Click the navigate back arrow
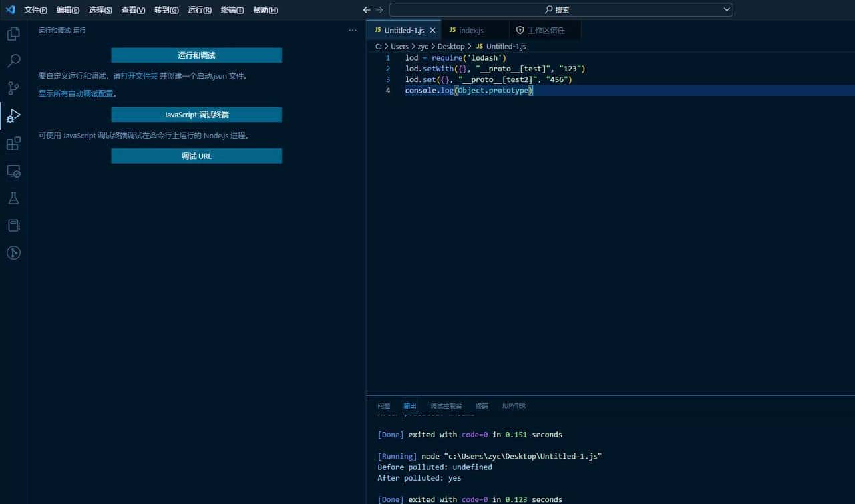Image resolution: width=855 pixels, height=504 pixels. pyautogui.click(x=366, y=9)
